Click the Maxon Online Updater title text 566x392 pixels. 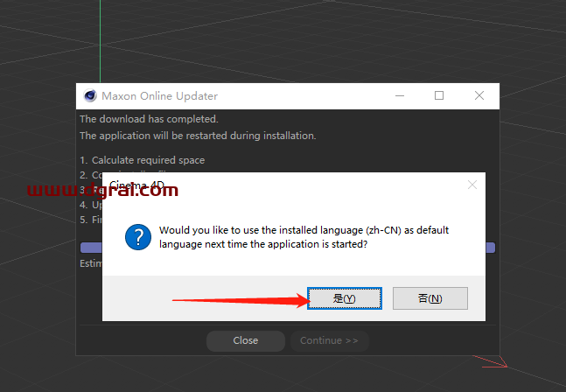click(x=159, y=96)
